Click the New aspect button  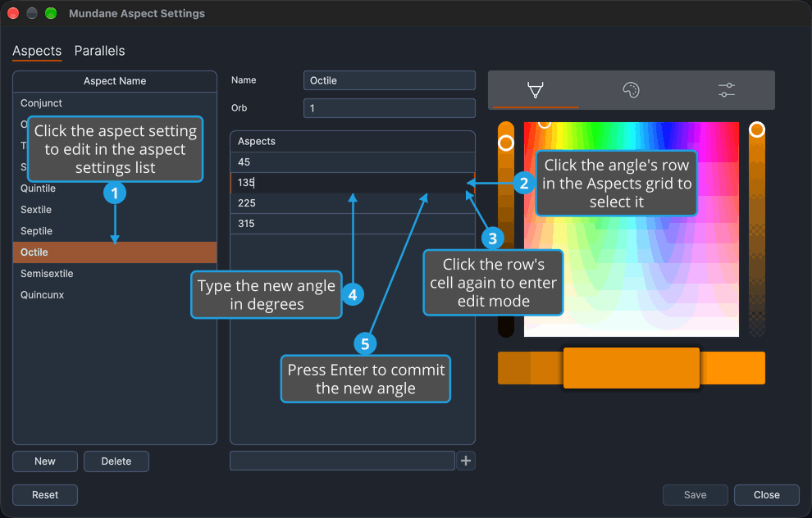(45, 461)
